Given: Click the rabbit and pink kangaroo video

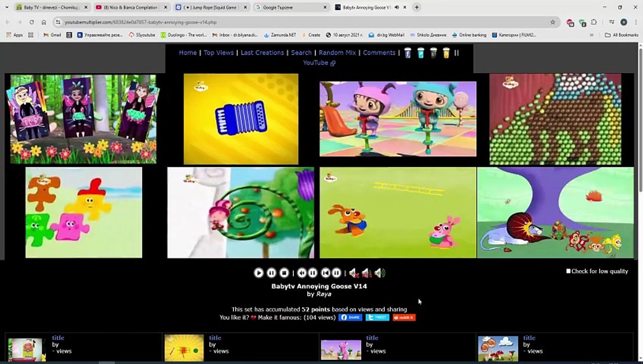Looking at the screenshot, I should [x=398, y=212].
